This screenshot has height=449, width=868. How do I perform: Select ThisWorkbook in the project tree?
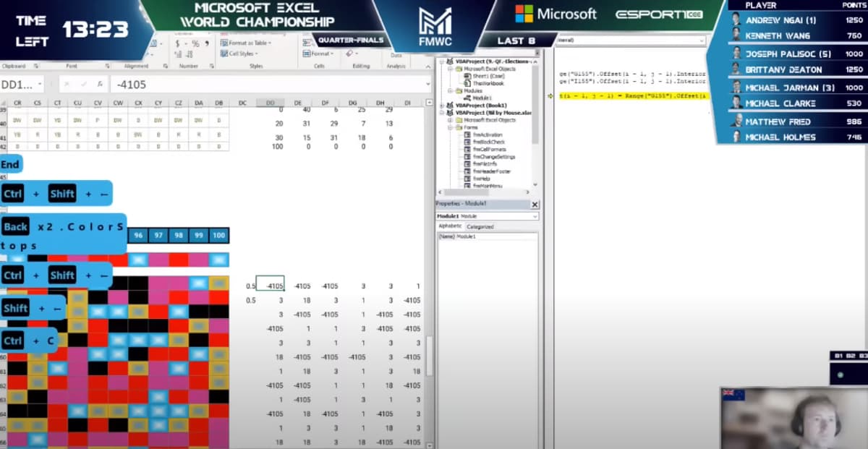[483, 84]
